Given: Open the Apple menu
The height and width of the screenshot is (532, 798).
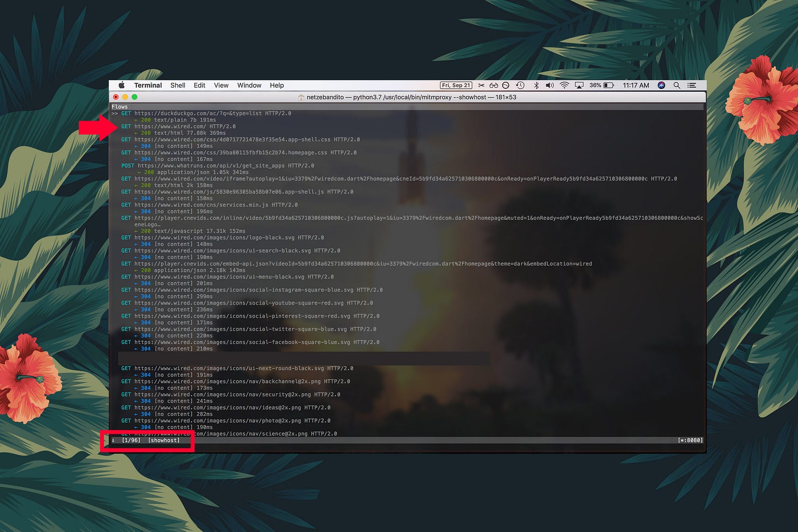Looking at the screenshot, I should [122, 85].
